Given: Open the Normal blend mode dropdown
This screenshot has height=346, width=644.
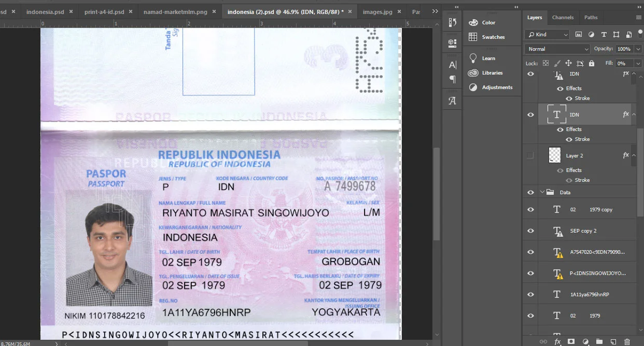Looking at the screenshot, I should [x=557, y=49].
